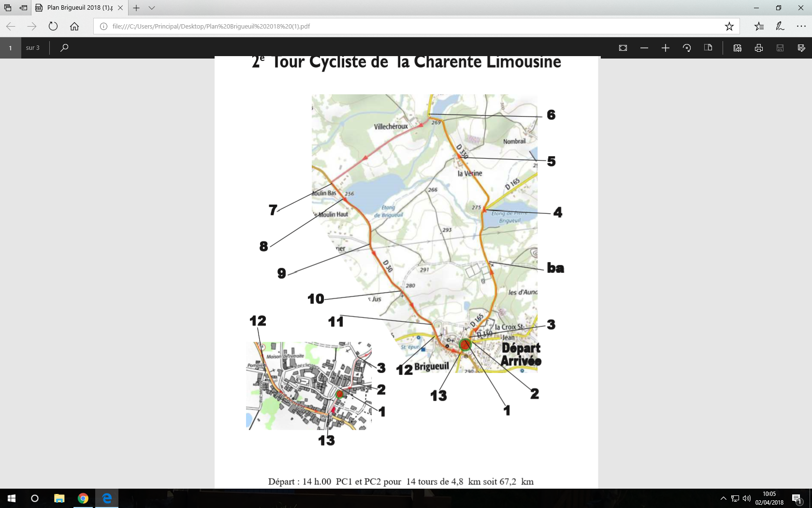Toggle fit to page width view

(x=623, y=48)
